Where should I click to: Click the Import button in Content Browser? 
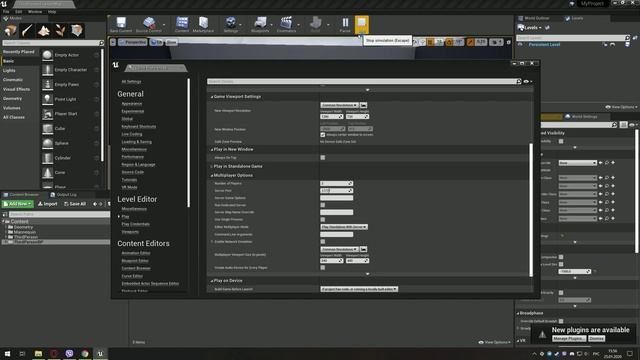point(47,204)
